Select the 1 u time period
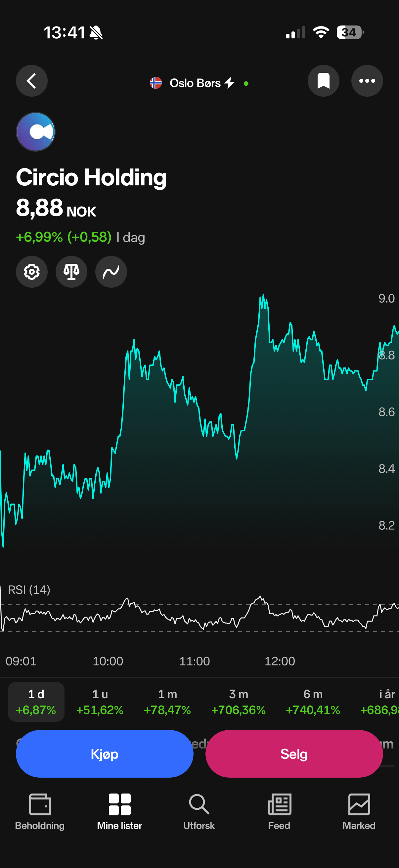The height and width of the screenshot is (868, 399). click(100, 702)
